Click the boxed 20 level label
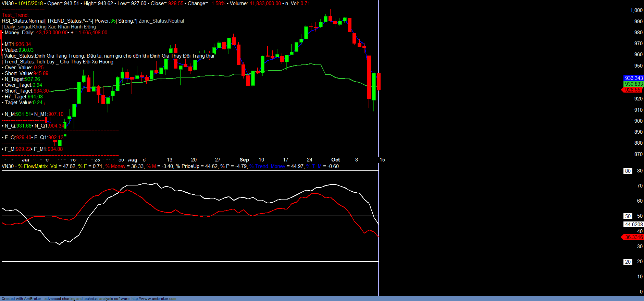This screenshot has height=301, width=644. click(628, 262)
